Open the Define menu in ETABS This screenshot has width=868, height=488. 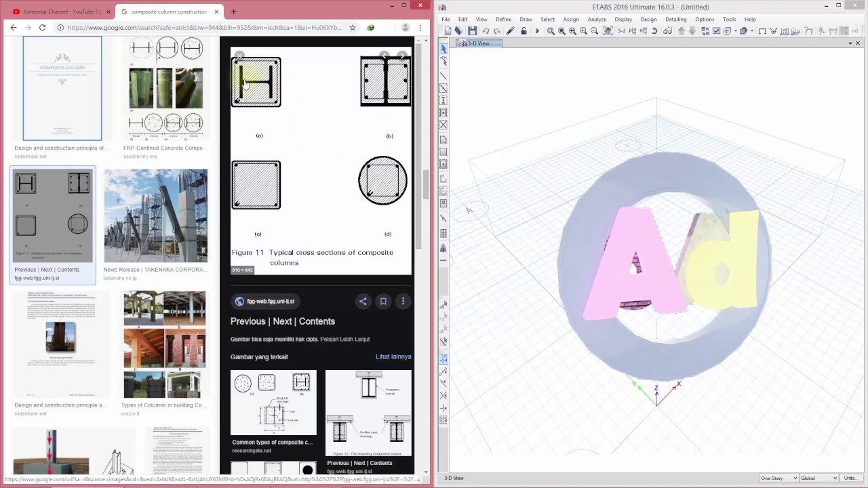[x=503, y=19]
